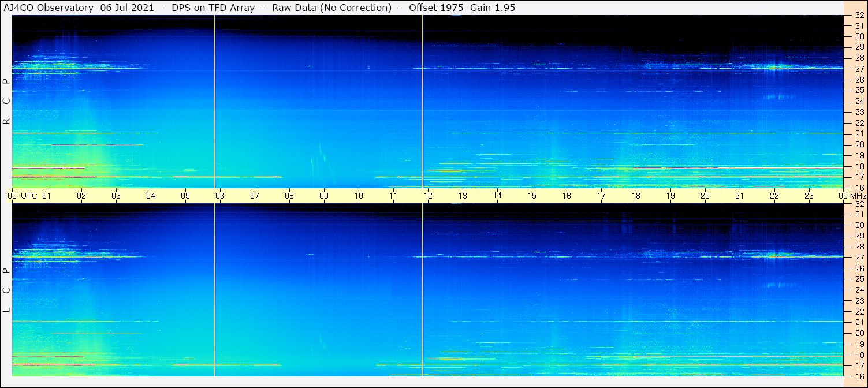Click the 'UTC' label on time axis
Viewport: 868px width, 388px height.
click(x=29, y=196)
